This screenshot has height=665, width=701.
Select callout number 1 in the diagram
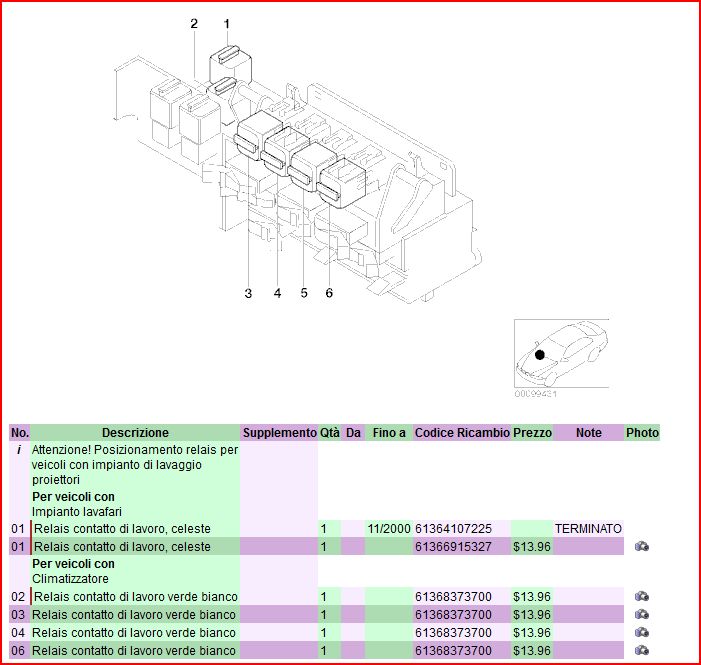coord(226,23)
